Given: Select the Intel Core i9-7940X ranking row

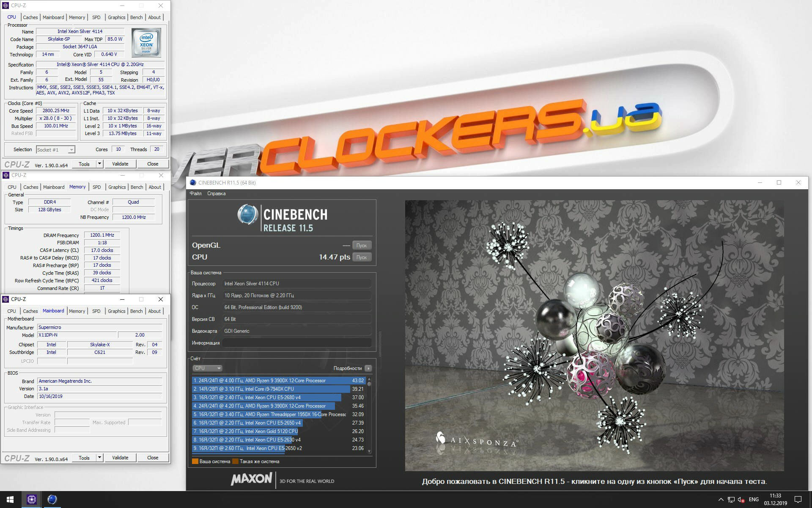Looking at the screenshot, I should [278, 389].
